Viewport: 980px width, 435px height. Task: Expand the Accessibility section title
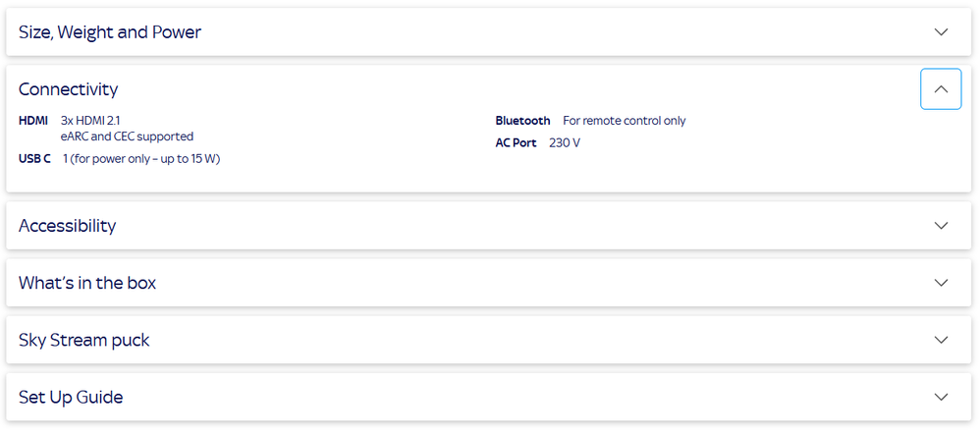(67, 226)
